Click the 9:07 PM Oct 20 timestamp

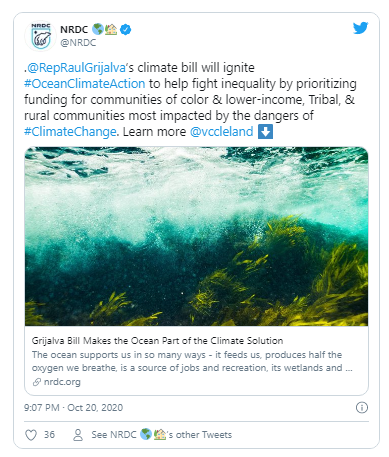point(73,408)
